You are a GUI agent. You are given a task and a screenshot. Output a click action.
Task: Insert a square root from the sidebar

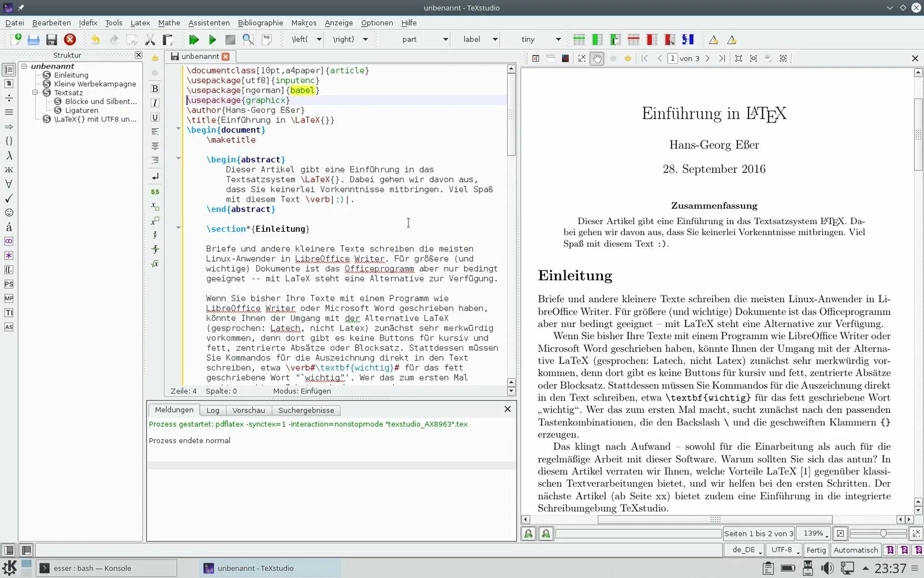click(155, 264)
